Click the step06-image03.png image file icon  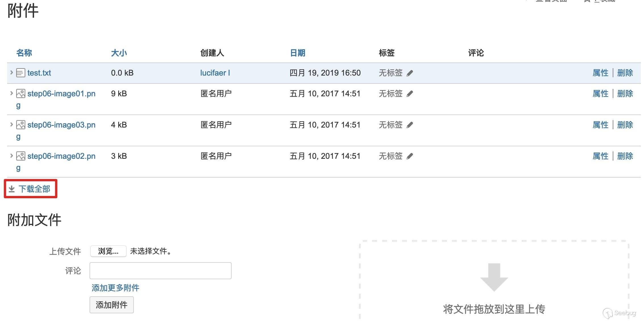pos(20,125)
